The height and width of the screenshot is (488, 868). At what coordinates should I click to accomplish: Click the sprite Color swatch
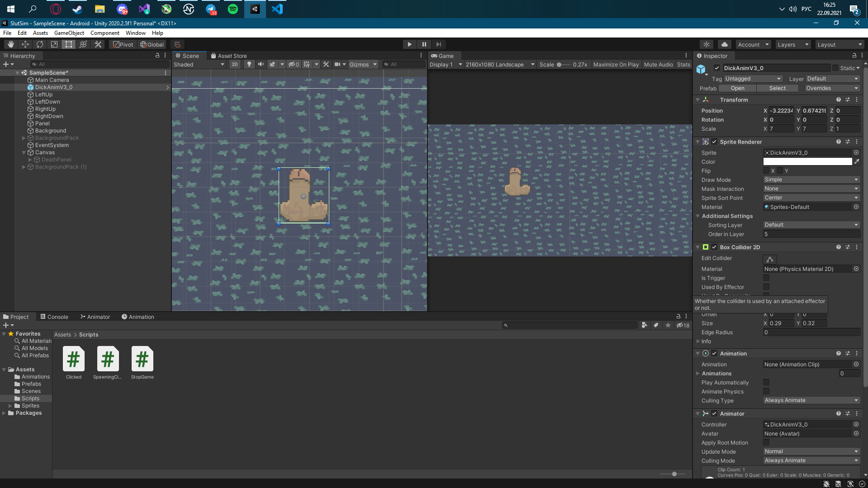807,162
